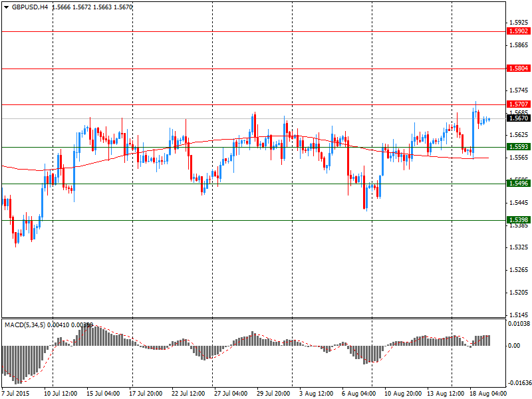Viewport: 532px width, 399px height.
Task: Click the 3 Aug 12:00 time axis label
Action: coord(317,394)
